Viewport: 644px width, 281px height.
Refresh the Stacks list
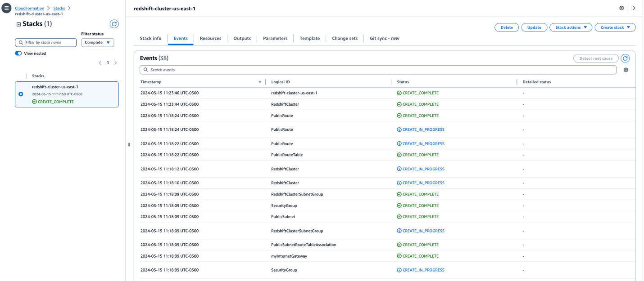pos(114,24)
